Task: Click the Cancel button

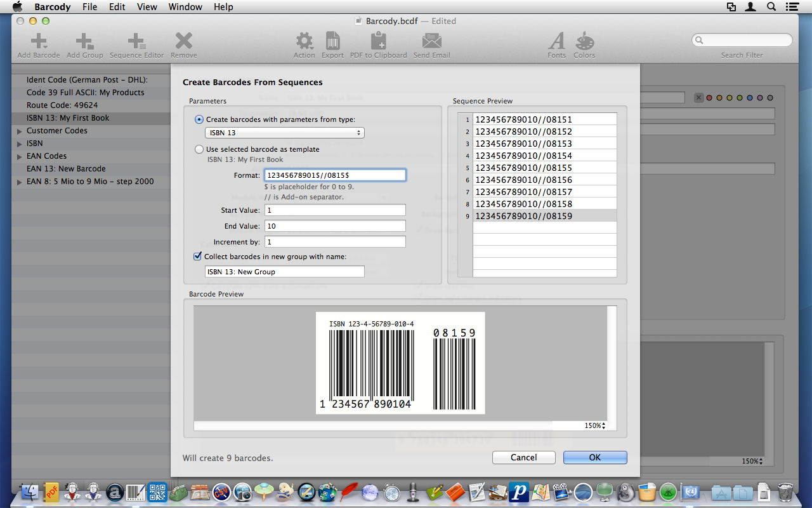Action: (524, 457)
